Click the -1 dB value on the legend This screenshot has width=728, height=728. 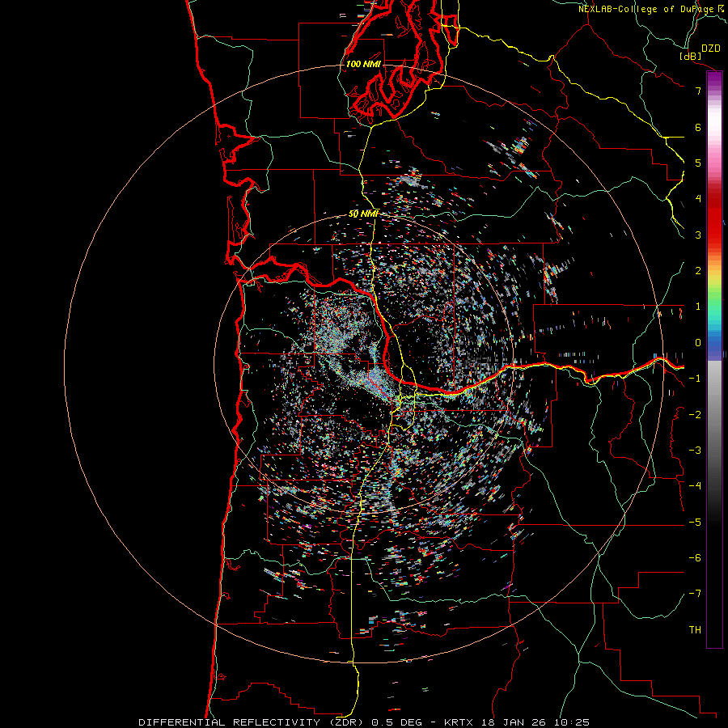(x=695, y=379)
